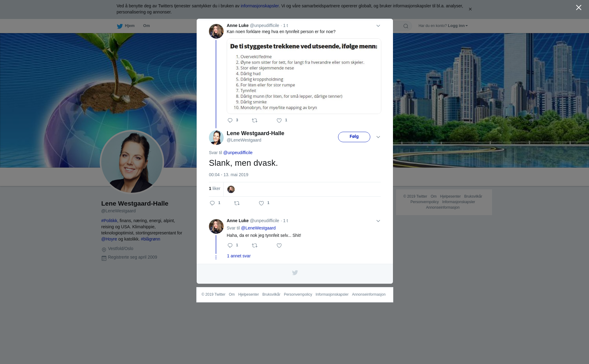This screenshot has height=364, width=589.
Task: Show '1 annet svar'
Action: [239, 256]
